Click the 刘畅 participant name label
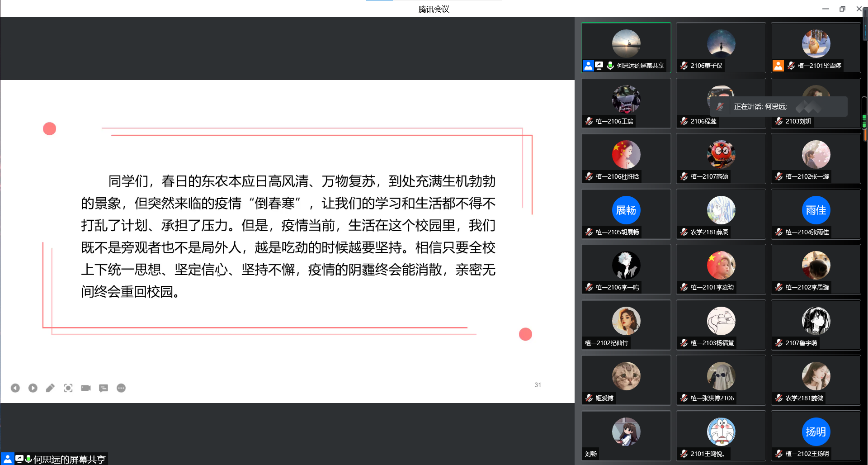This screenshot has width=868, height=465. [x=591, y=454]
